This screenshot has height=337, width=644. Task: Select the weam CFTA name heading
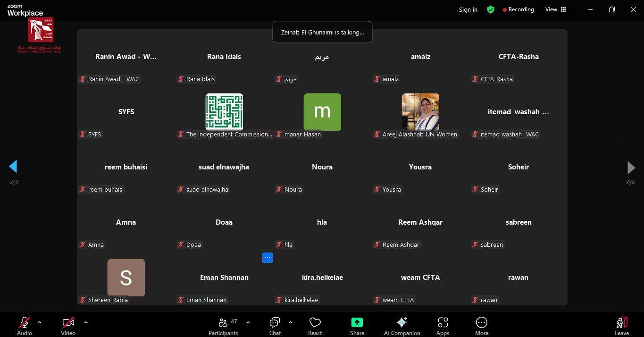click(x=420, y=278)
